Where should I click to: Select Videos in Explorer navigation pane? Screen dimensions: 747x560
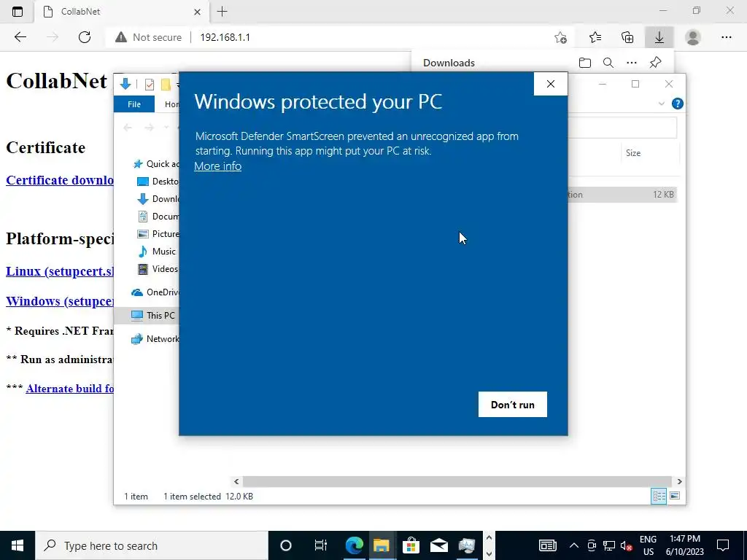click(158, 269)
